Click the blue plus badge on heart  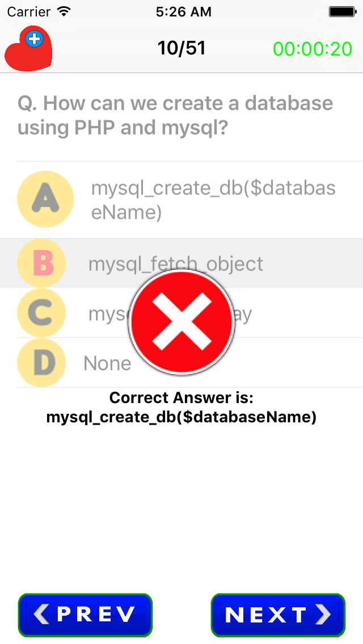click(35, 39)
